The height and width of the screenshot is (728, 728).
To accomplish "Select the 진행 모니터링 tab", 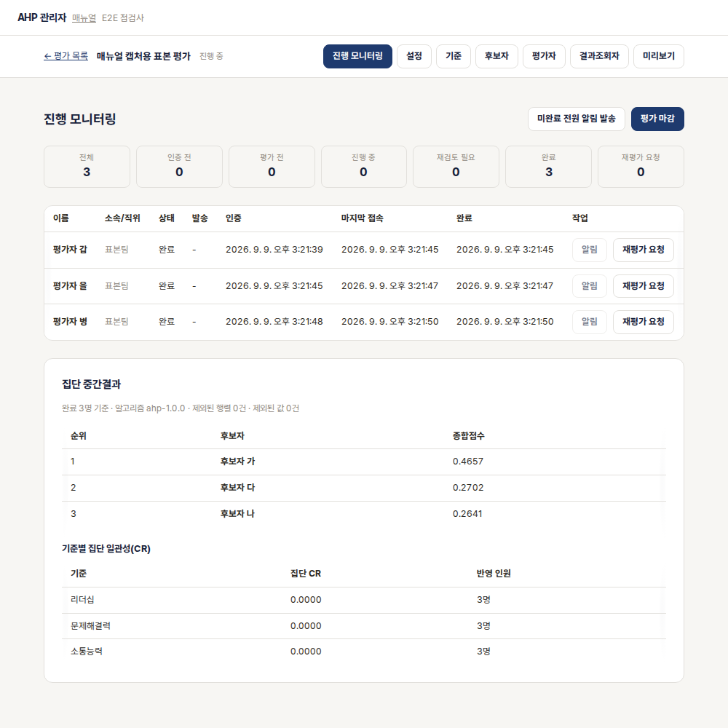I will coord(357,56).
